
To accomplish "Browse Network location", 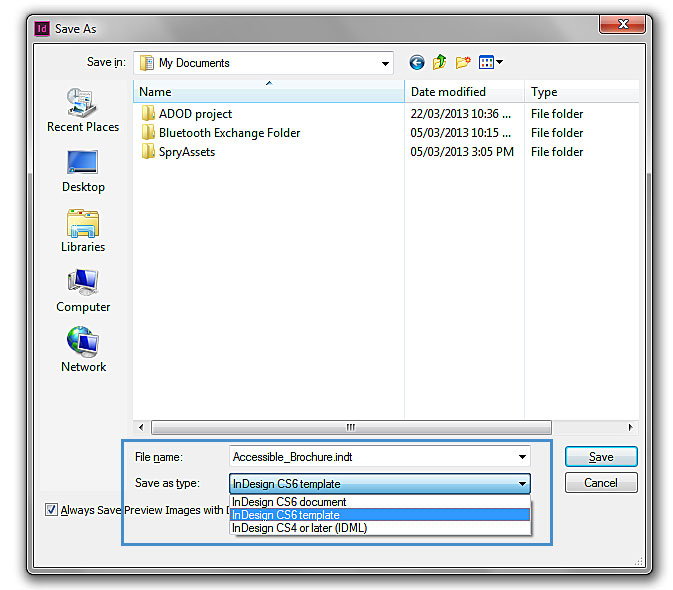I will point(83,350).
